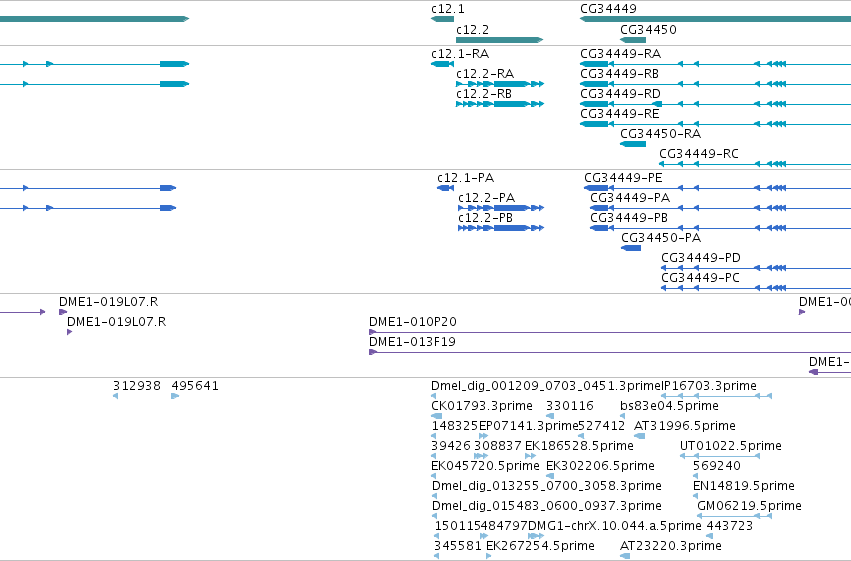Select EST label 527412

pos(602,426)
